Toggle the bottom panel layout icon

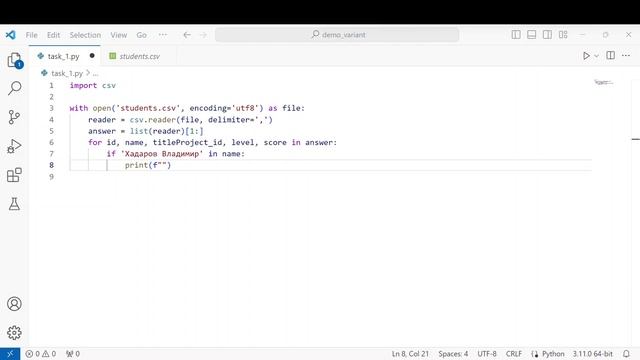[x=531, y=35]
